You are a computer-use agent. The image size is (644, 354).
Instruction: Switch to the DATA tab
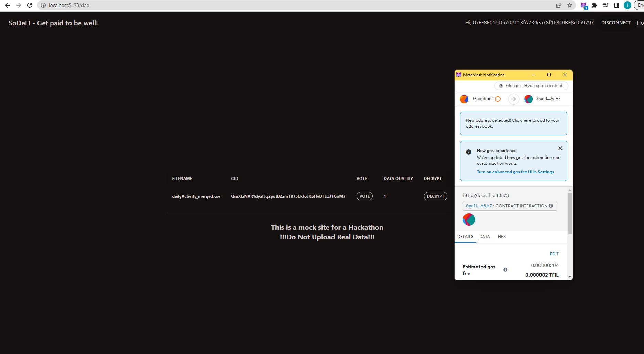(x=484, y=237)
